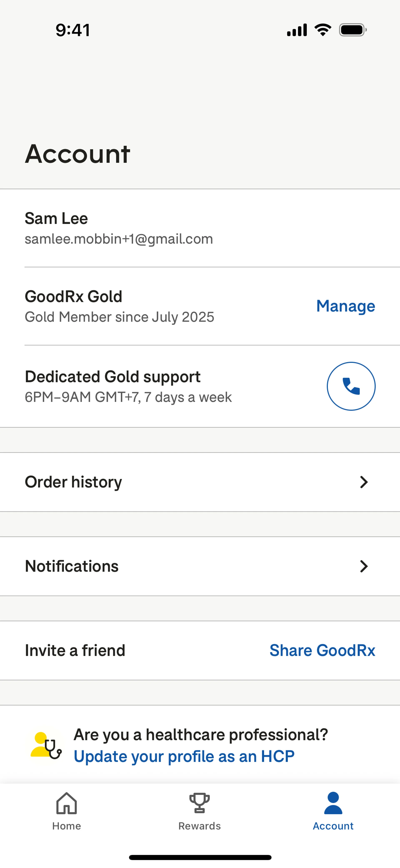Tap the Dedicated Gold support text

tap(112, 377)
